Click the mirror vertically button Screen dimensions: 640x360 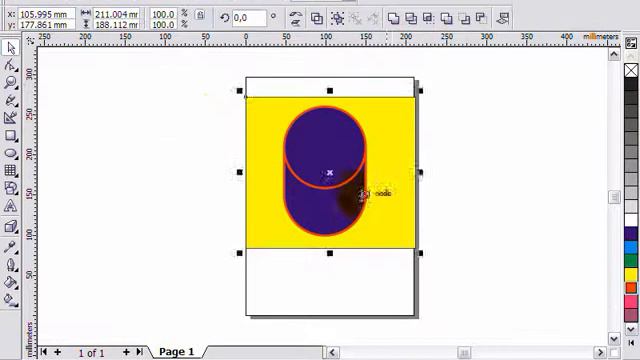(296, 23)
